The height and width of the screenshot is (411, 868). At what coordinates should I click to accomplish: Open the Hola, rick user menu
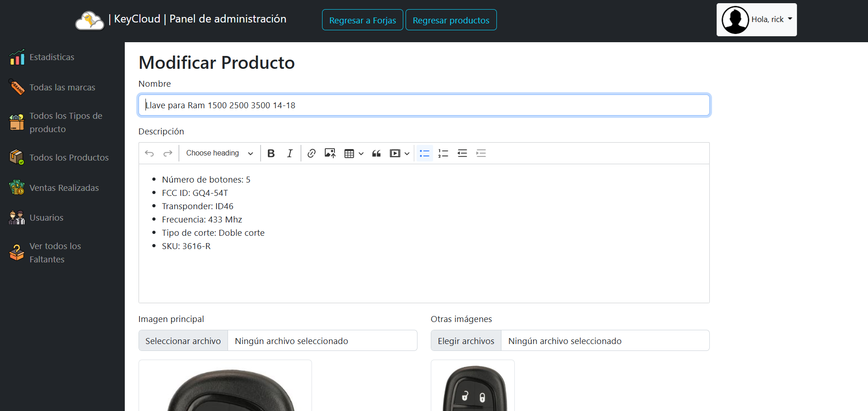click(x=757, y=20)
